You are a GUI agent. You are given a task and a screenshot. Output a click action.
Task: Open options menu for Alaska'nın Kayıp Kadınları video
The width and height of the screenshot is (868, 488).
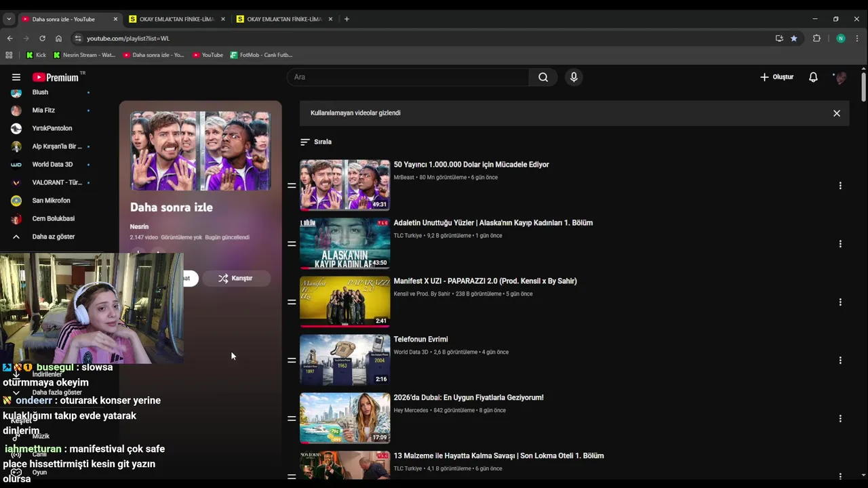coord(840,244)
